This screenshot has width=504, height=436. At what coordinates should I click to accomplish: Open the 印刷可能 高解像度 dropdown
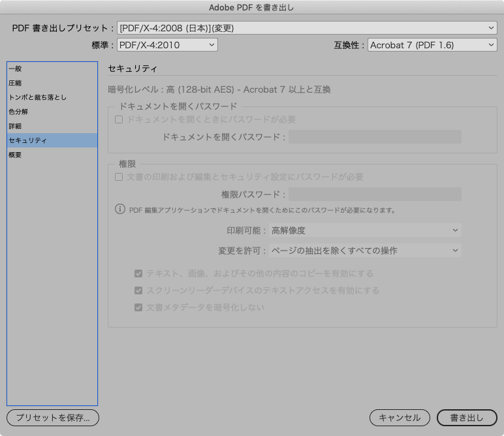tap(365, 230)
